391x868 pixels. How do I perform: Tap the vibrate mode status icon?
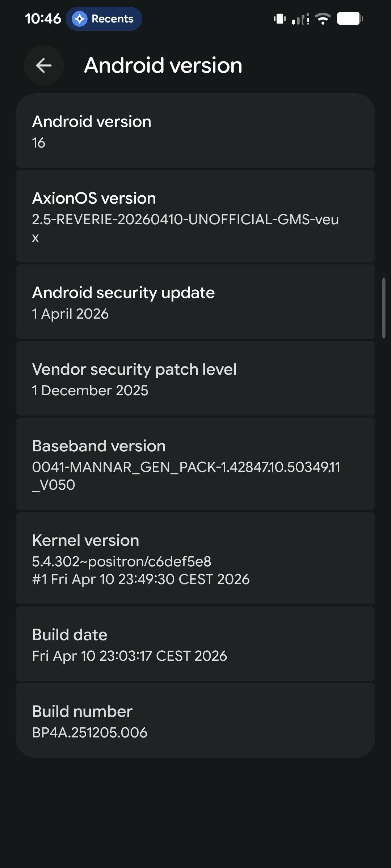280,19
